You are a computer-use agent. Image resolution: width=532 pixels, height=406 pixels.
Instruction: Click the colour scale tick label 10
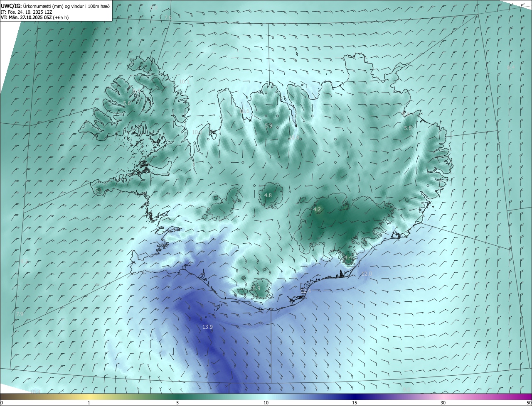[x=266, y=403]
